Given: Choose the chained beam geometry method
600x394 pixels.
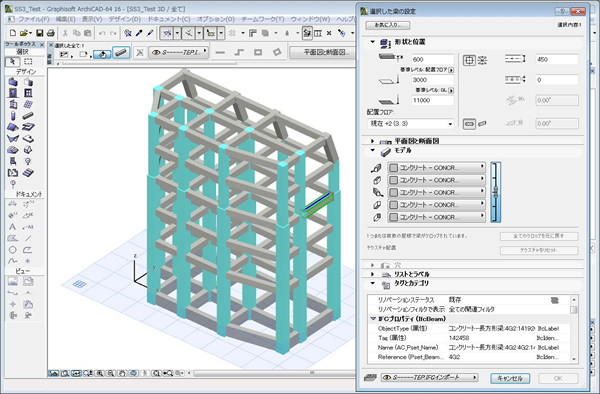Looking at the screenshot, I should (x=239, y=52).
